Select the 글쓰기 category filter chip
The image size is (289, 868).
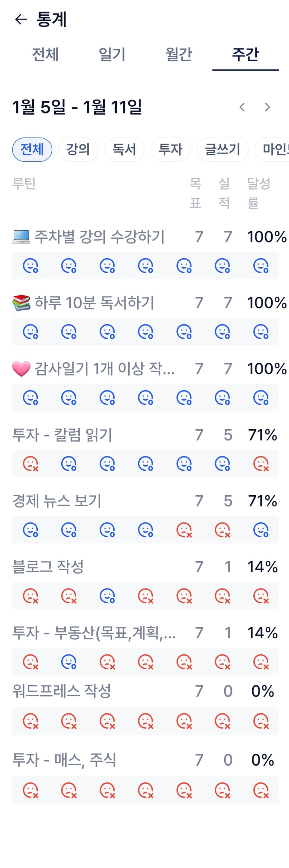click(x=223, y=150)
